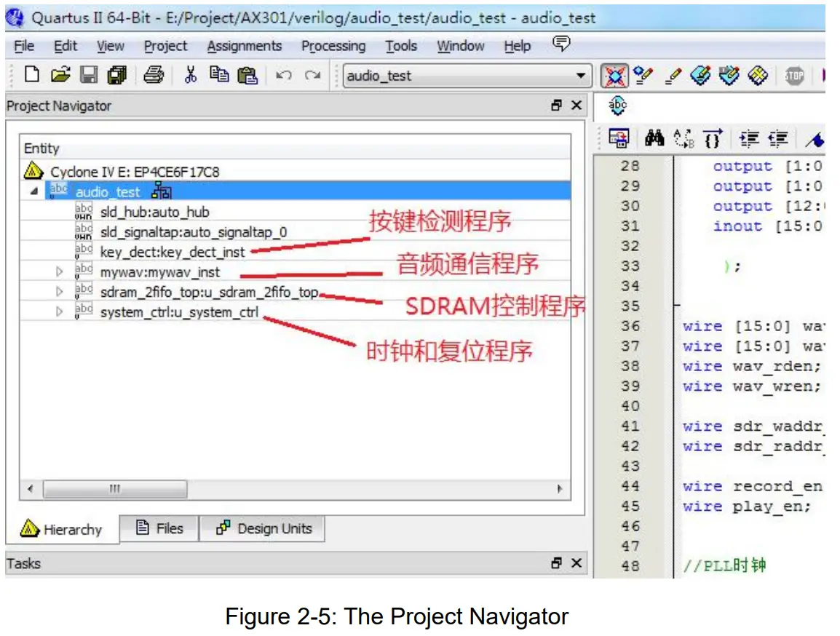
Task: Open the Project menu
Action: click(x=165, y=46)
